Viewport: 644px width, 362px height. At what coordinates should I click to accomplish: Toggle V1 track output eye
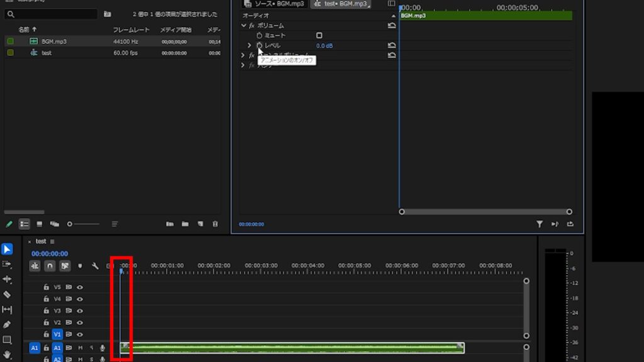[80, 334]
